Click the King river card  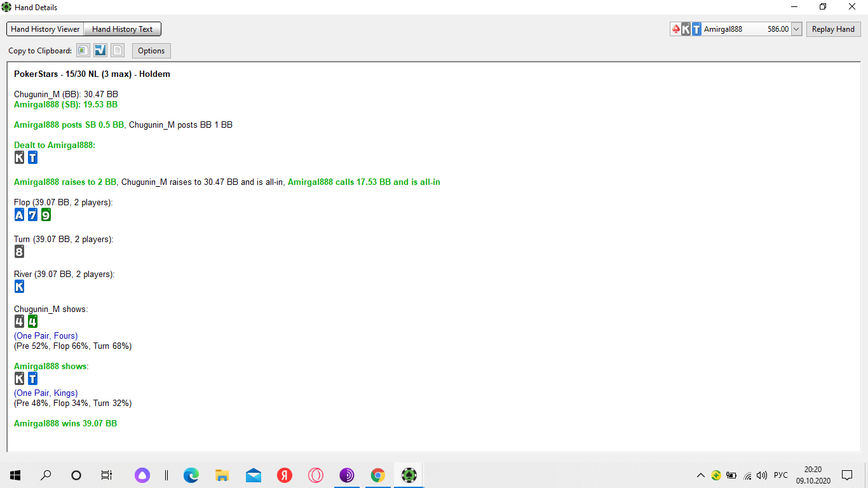[19, 287]
